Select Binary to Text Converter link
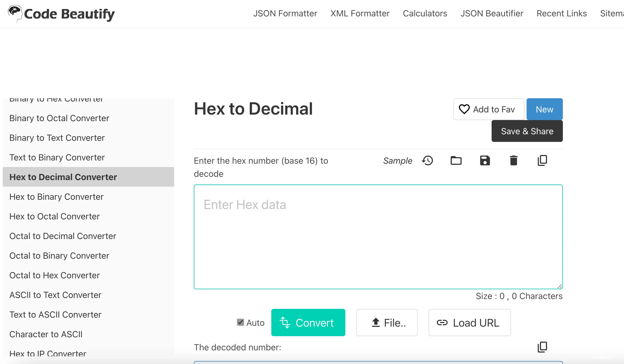This screenshot has width=624, height=364. [x=57, y=138]
